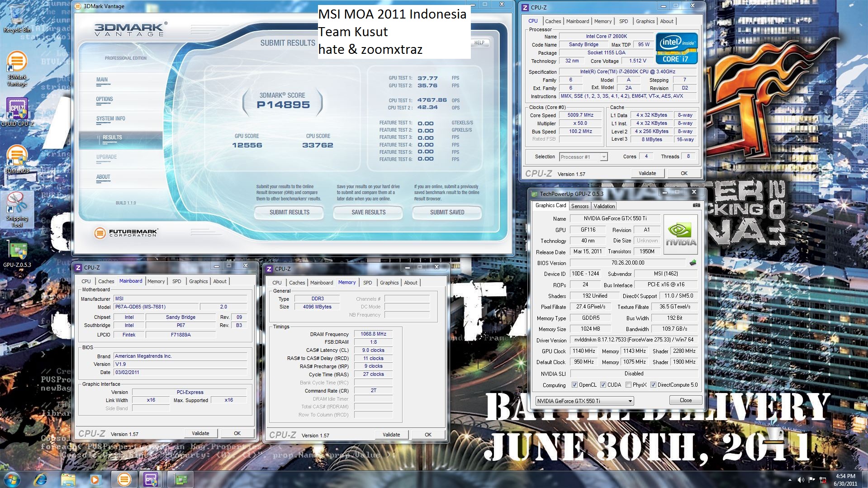This screenshot has height=488, width=868.
Task: Toggle the OpenCL checkbox
Action: click(574, 385)
